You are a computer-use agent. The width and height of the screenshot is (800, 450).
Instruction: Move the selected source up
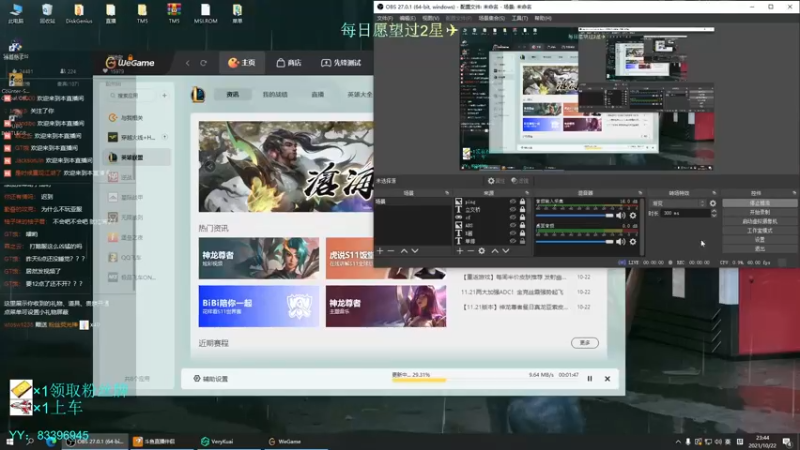(494, 251)
